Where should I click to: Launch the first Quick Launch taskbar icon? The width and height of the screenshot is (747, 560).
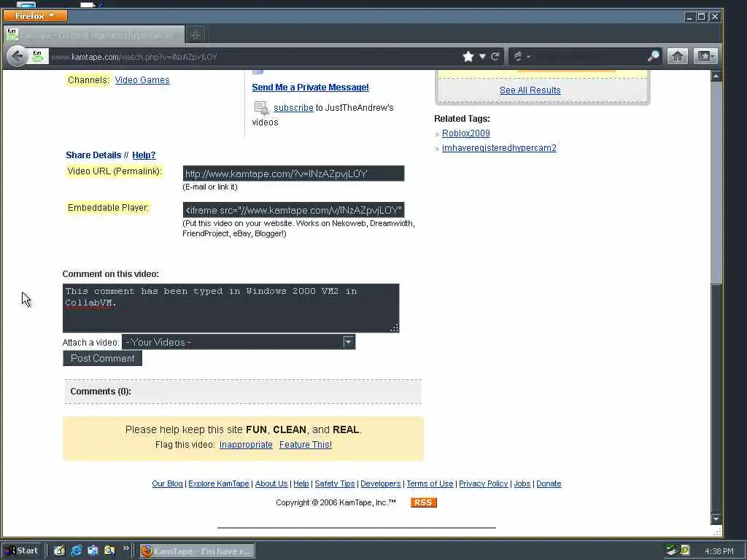pyautogui.click(x=59, y=551)
